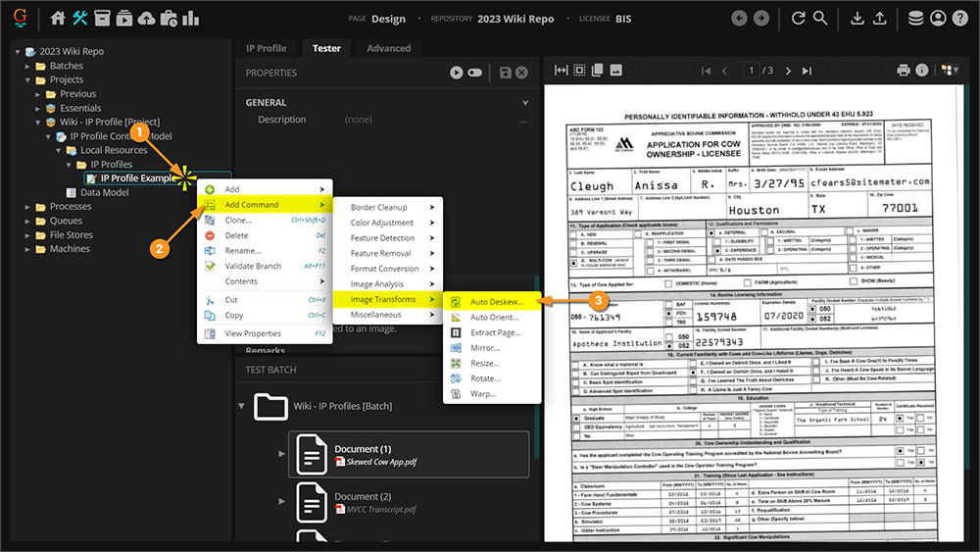Click the Help question mark icon
This screenshot has height=552, width=980.
click(962, 18)
